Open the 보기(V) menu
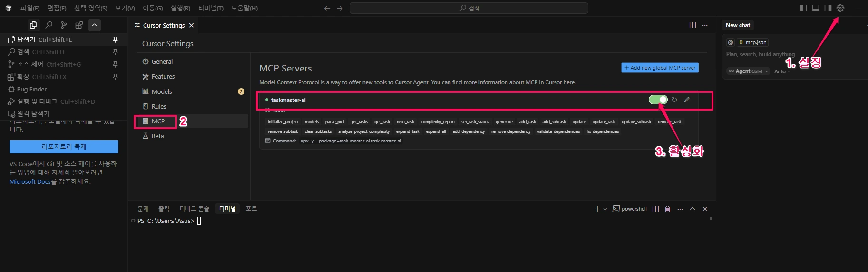The width and height of the screenshot is (868, 272). coord(125,8)
